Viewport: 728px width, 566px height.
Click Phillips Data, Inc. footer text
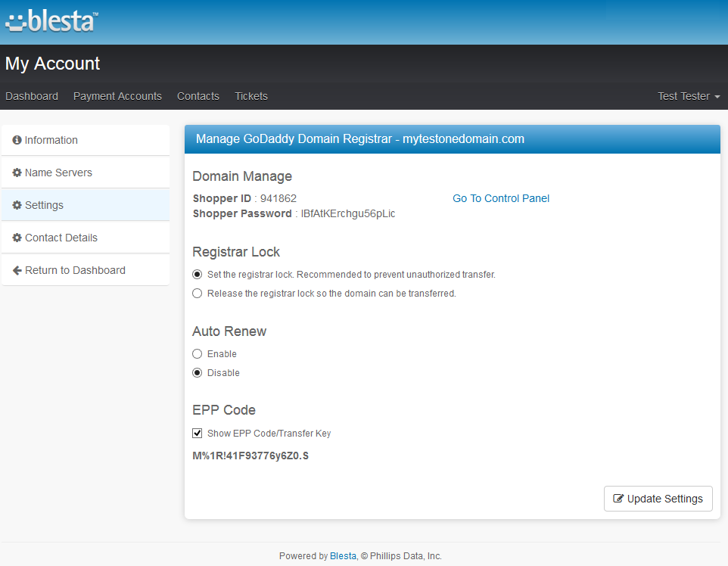[x=406, y=556]
